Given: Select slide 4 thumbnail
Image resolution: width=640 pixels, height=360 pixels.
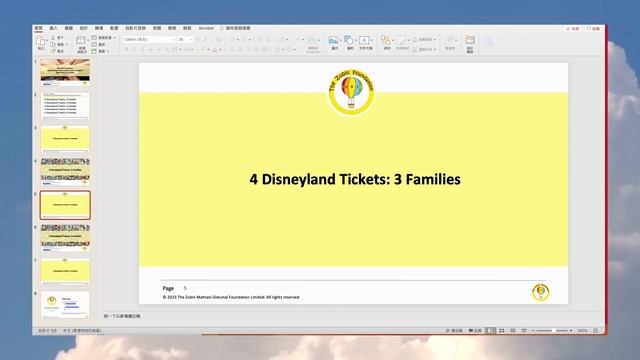Looking at the screenshot, I should tap(65, 172).
